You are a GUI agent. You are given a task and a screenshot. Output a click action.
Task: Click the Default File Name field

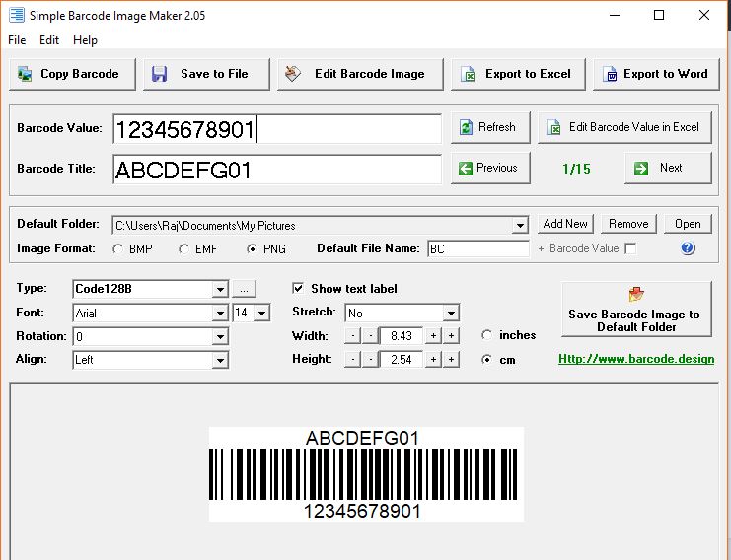(x=478, y=248)
